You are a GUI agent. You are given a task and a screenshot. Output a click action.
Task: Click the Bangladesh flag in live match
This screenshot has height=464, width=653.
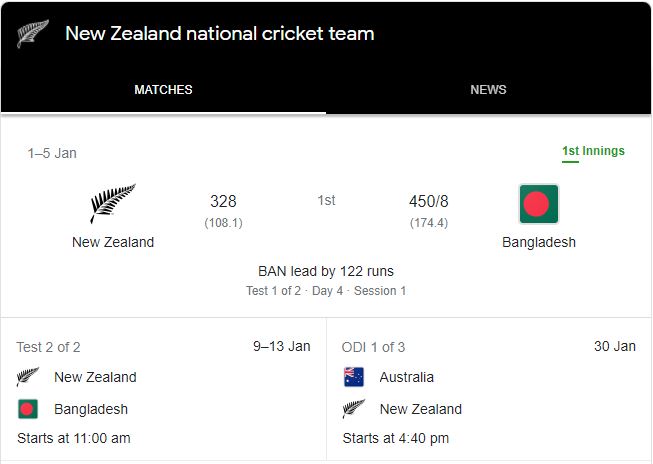(x=538, y=204)
